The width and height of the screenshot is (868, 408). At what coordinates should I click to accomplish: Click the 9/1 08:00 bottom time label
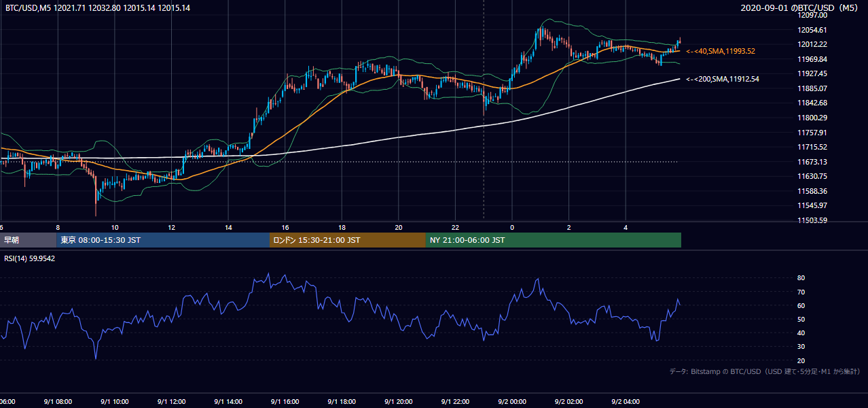pos(58,401)
